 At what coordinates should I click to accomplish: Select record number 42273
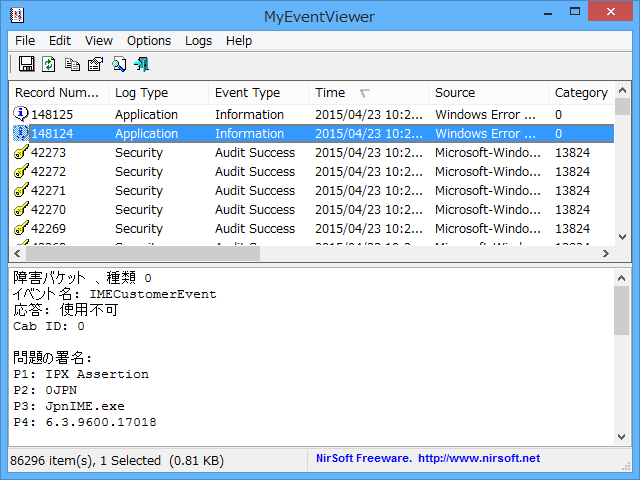(x=48, y=152)
